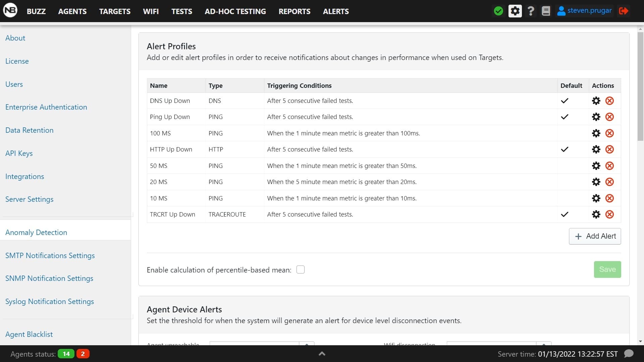This screenshot has width=644, height=362.
Task: Delete the TRCRT Up Down alert
Action: 609,215
